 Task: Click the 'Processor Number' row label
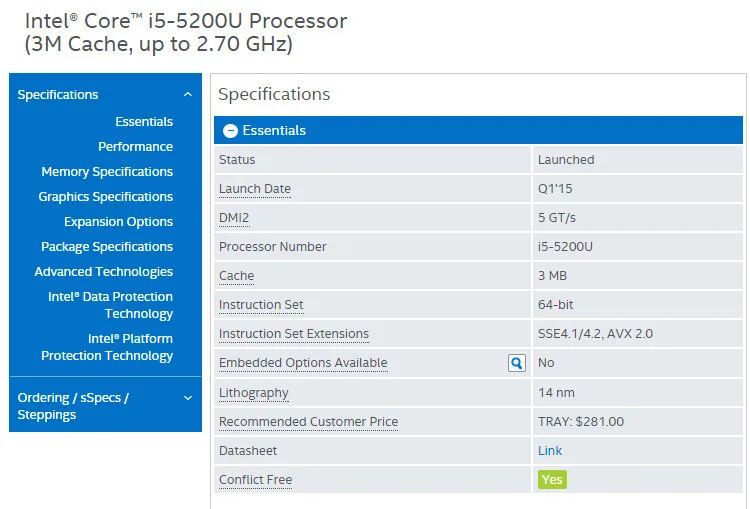tap(273, 247)
